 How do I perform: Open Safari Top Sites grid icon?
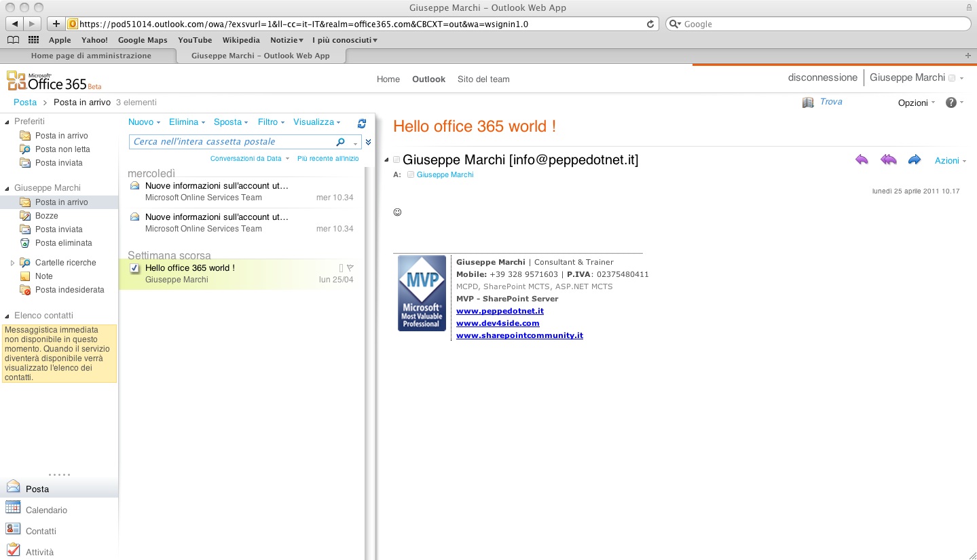tap(34, 40)
